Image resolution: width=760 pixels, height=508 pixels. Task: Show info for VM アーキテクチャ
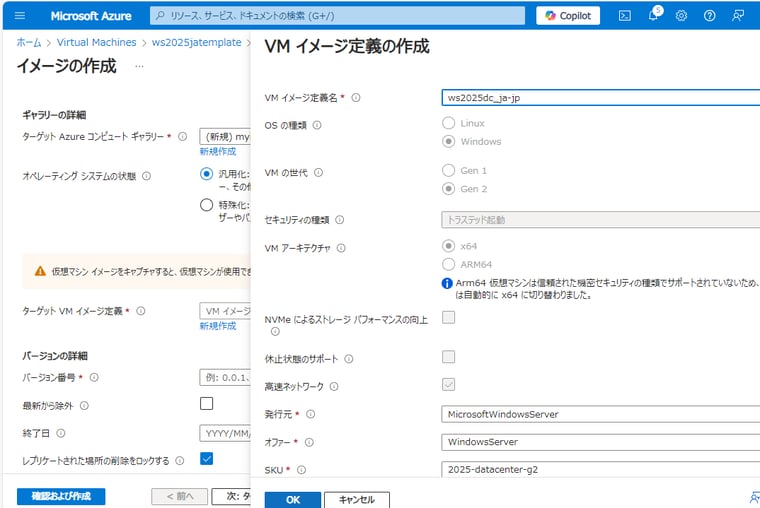pyautogui.click(x=341, y=248)
